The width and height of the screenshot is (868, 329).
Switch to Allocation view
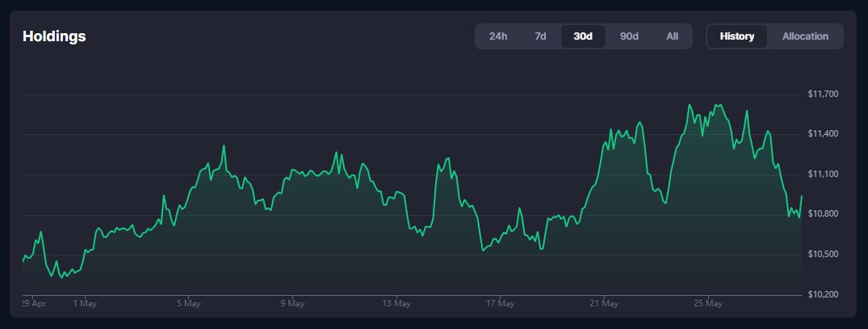(x=805, y=36)
